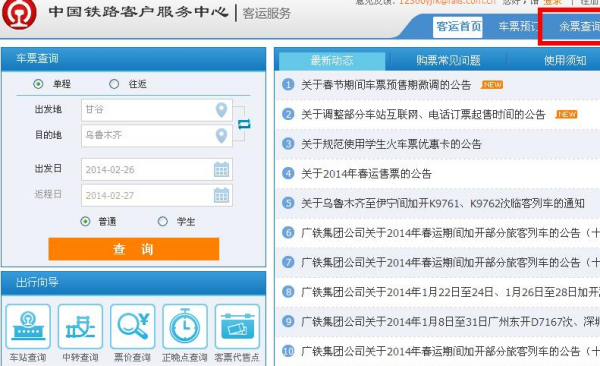This screenshot has height=366, width=600.
Task: Select the 单程 one-way radio button
Action: [x=38, y=84]
